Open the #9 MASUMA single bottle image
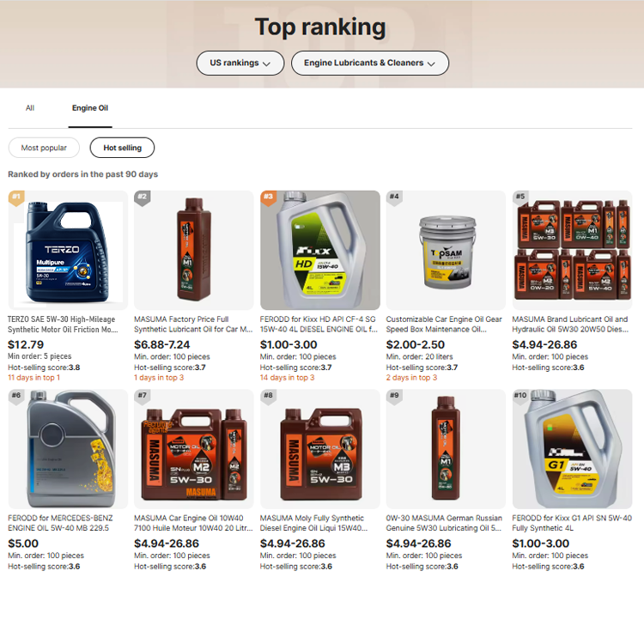Viewport: 644px width, 644px height. (x=446, y=449)
